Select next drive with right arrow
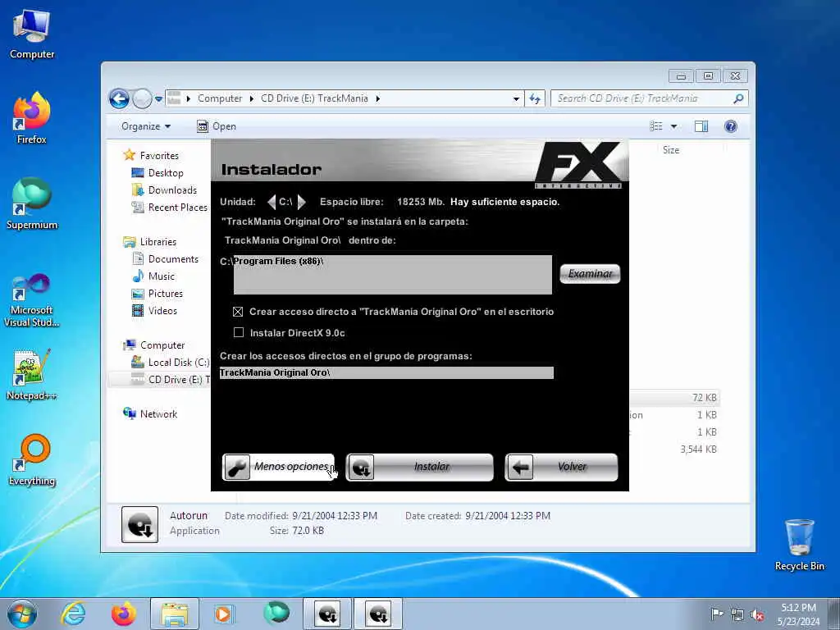 301,202
